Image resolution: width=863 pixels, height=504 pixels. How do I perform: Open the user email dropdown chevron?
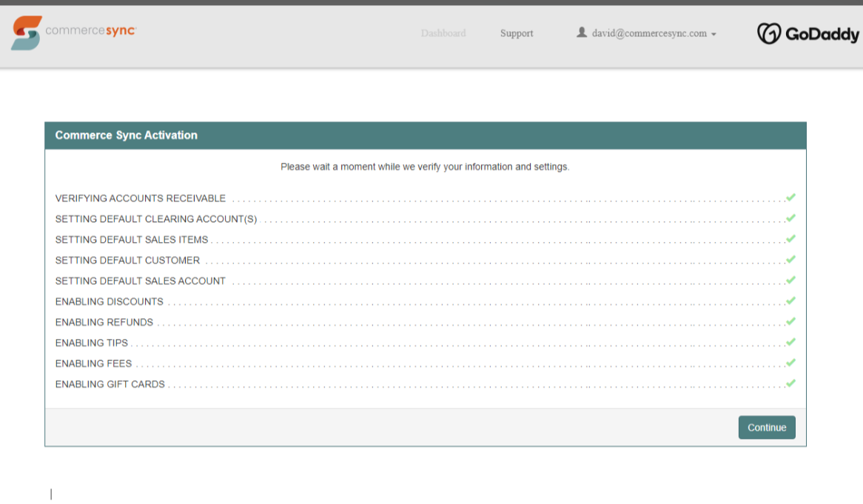click(713, 33)
